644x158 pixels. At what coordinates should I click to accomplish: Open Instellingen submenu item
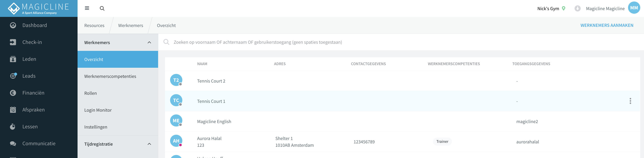(x=118, y=127)
